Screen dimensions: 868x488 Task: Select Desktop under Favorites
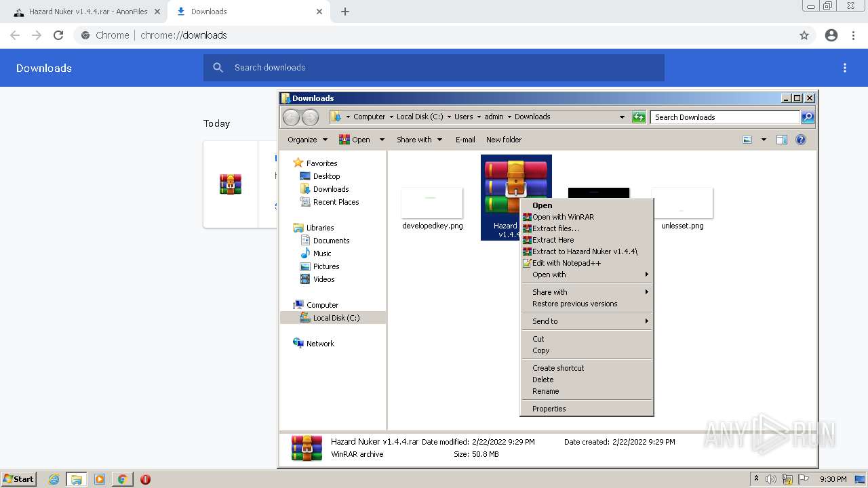tap(326, 176)
